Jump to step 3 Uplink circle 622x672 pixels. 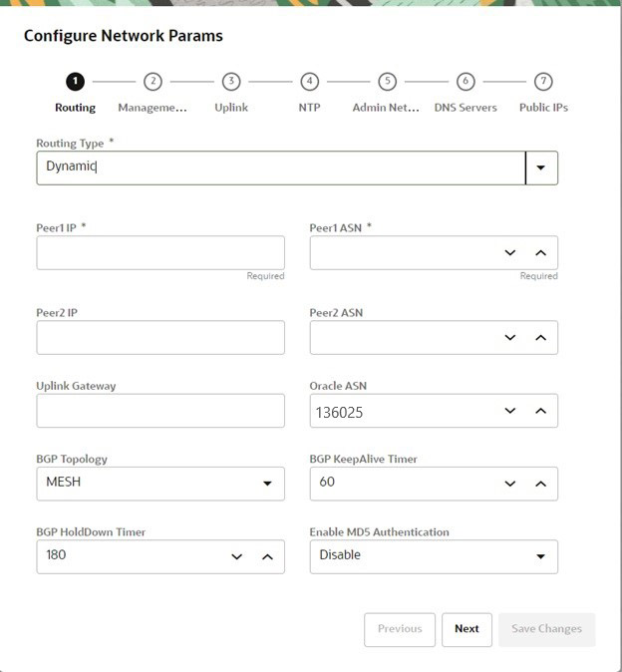(x=231, y=82)
